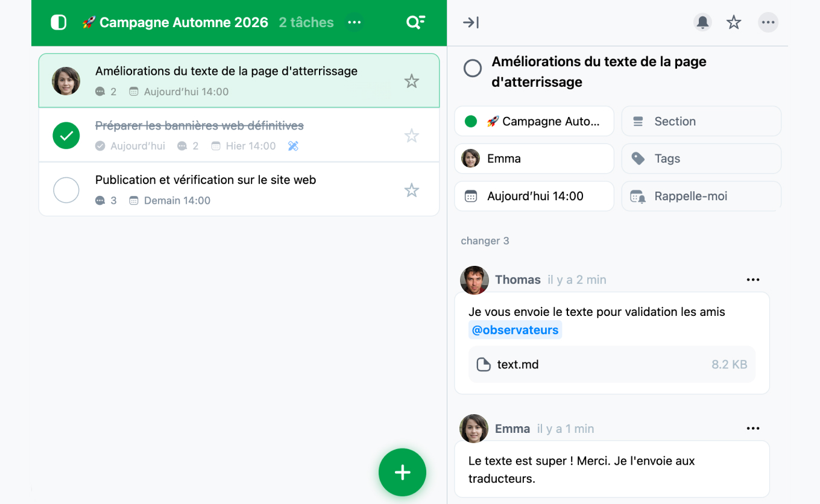Click 'changer 3' link above comments
The height and width of the screenshot is (504, 820).
click(x=485, y=241)
